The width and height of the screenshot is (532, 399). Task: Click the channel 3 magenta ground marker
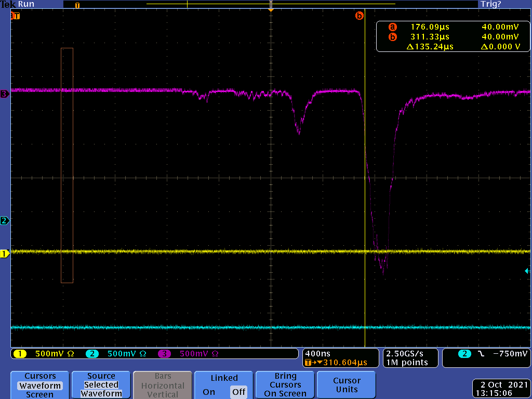[5, 94]
